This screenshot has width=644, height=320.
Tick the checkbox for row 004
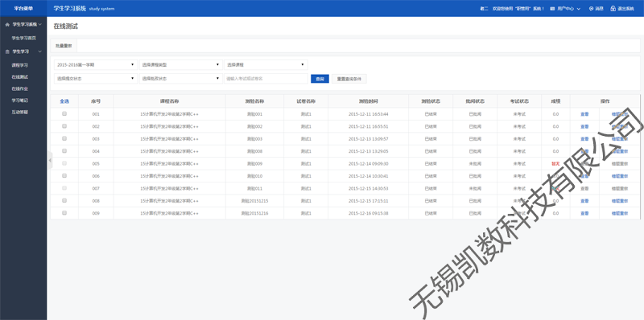point(64,151)
